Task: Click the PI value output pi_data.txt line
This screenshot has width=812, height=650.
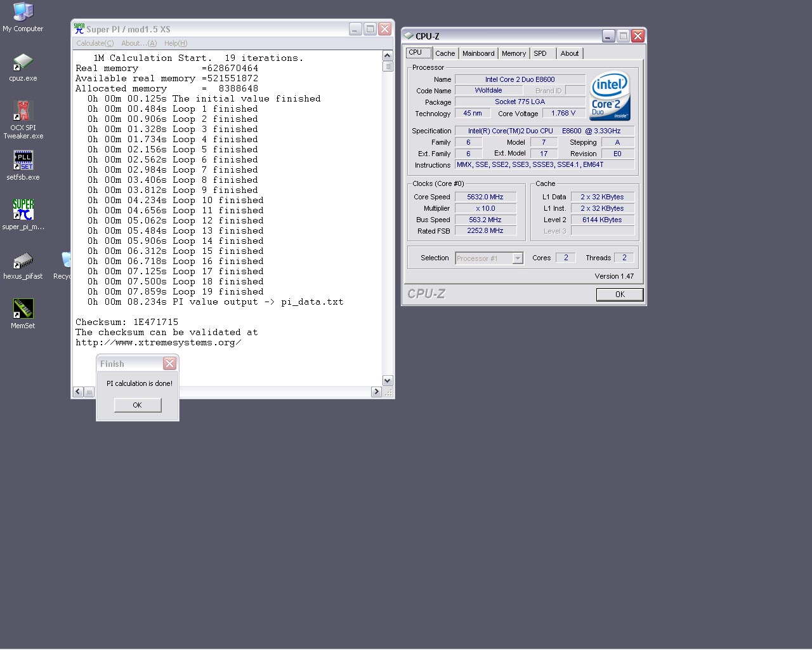Action: point(215,302)
